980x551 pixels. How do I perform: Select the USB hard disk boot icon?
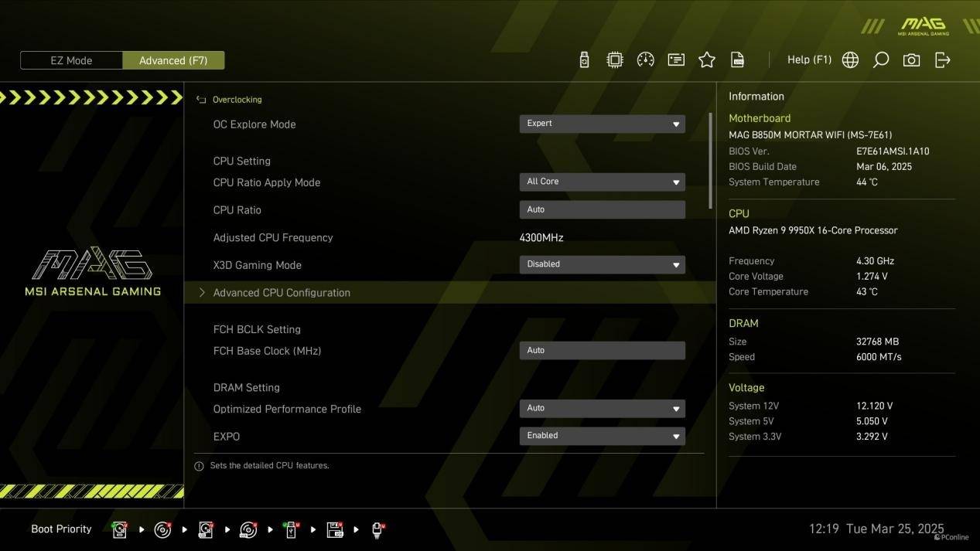tap(206, 529)
